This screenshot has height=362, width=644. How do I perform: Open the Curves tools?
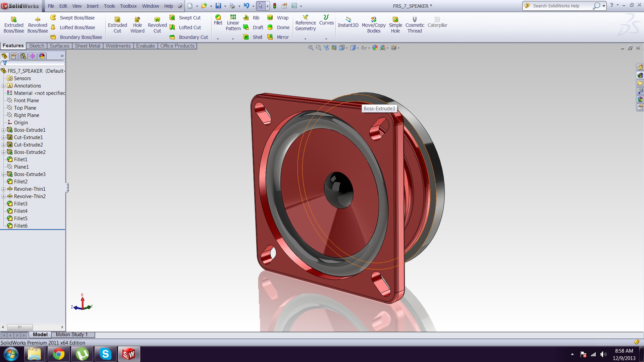[x=326, y=20]
